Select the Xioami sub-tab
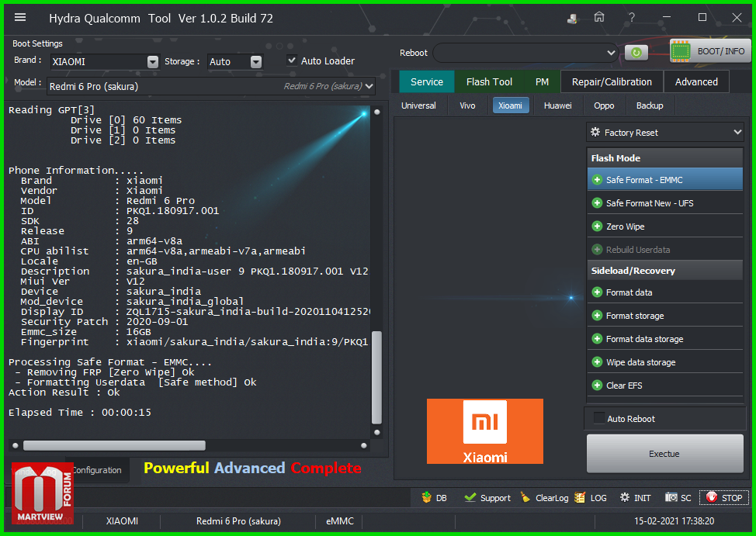Screen dimensions: 756x536 pyautogui.click(x=510, y=105)
